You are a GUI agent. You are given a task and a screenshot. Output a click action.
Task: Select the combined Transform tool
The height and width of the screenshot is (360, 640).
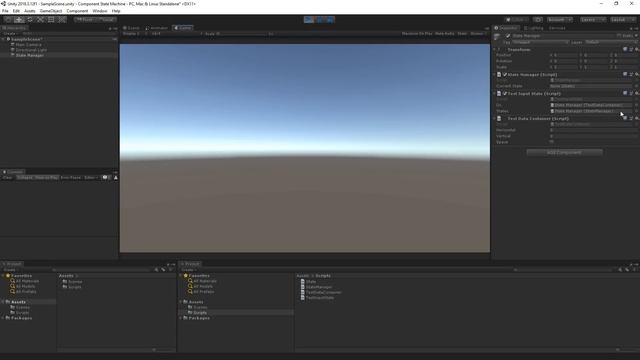(x=62, y=20)
